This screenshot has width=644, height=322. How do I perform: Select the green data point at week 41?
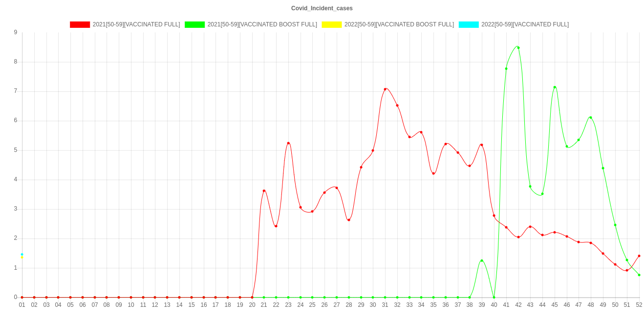pyautogui.click(x=506, y=69)
